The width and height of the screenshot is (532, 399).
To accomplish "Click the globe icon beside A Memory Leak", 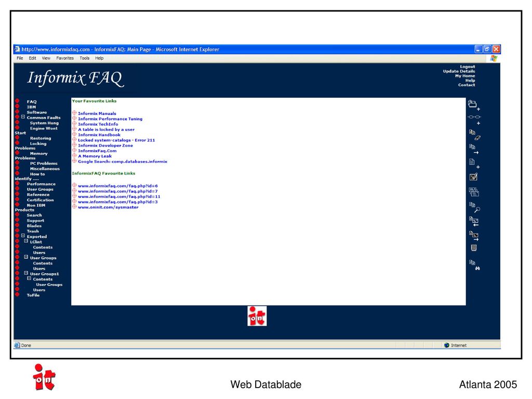I will coord(74,156).
